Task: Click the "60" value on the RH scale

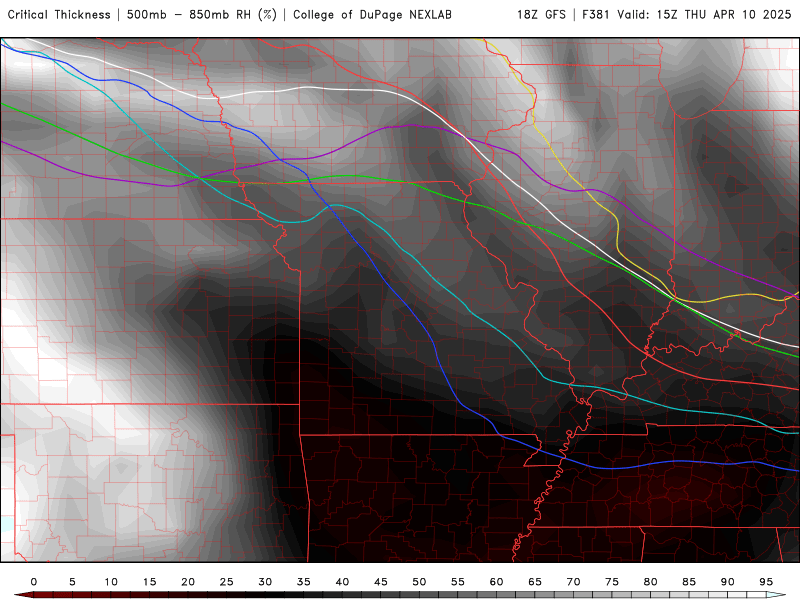Action: pyautogui.click(x=496, y=582)
